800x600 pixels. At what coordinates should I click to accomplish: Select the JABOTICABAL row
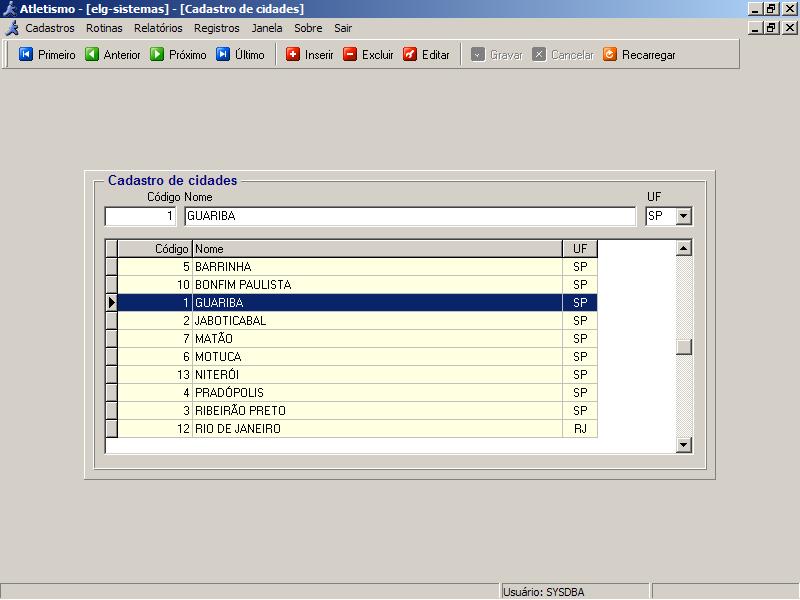[x=352, y=320]
